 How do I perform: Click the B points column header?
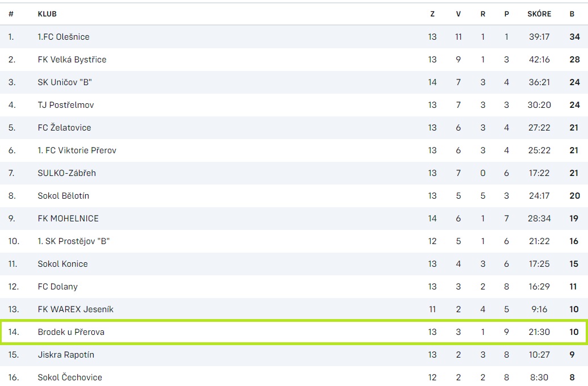pyautogui.click(x=572, y=14)
